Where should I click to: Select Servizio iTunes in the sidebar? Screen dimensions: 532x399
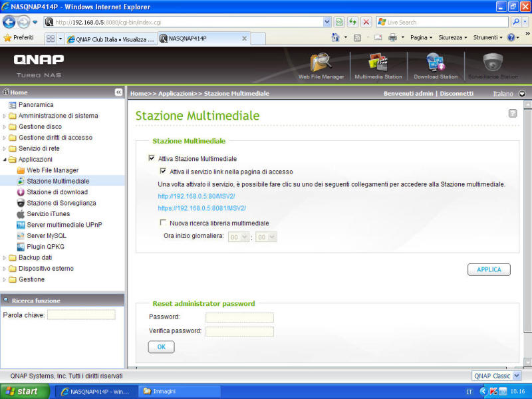point(48,213)
